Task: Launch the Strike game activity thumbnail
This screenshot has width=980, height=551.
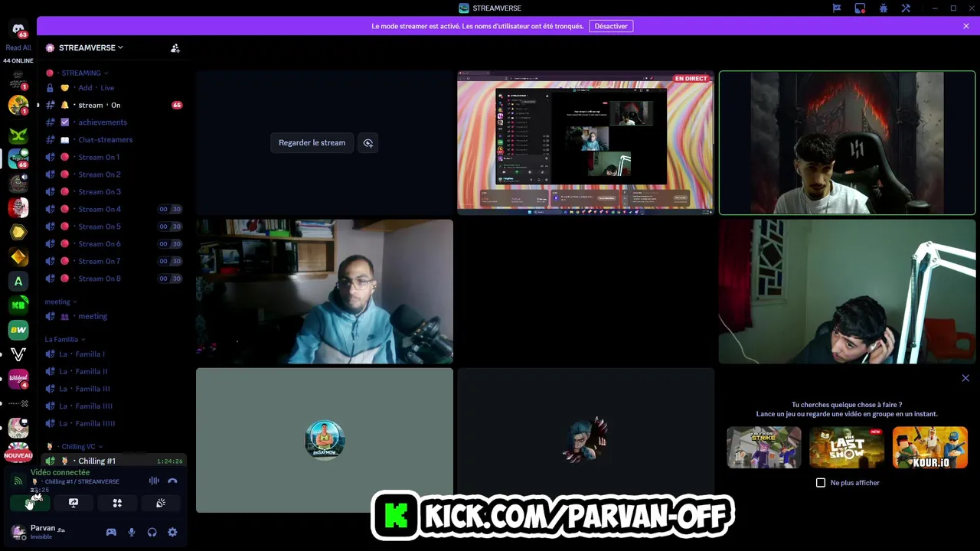Action: (x=764, y=447)
